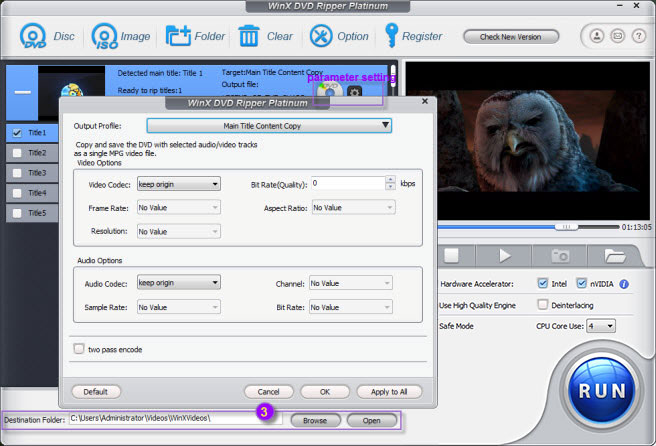Screen dimensions: 656x446
Task: Close the parameter settings dialog
Action: click(425, 101)
